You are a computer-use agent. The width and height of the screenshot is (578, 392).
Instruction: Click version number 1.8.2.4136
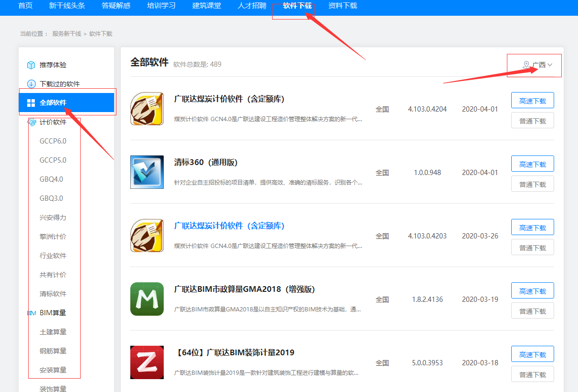pyautogui.click(x=428, y=299)
